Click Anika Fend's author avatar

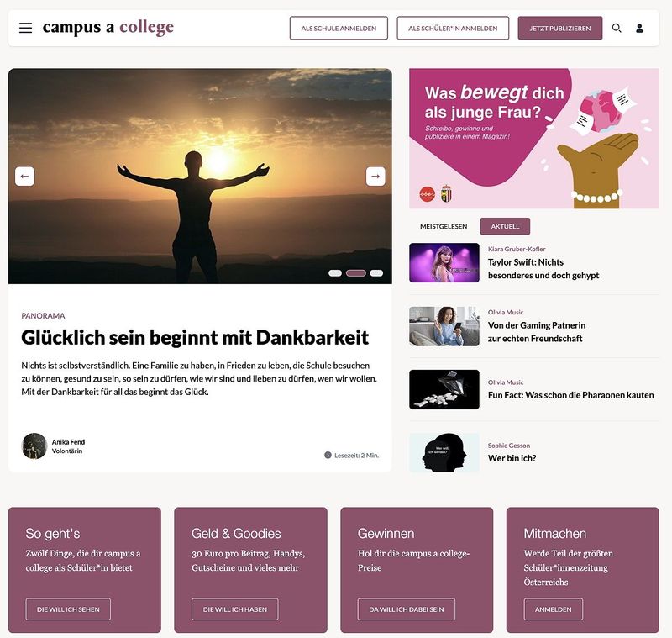coord(34,446)
